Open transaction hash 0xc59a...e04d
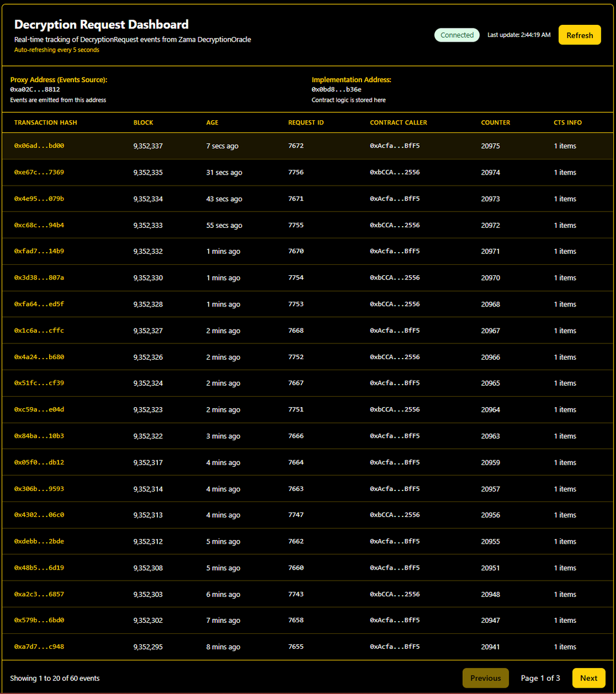Screen dimensions: 616x694 [39, 409]
